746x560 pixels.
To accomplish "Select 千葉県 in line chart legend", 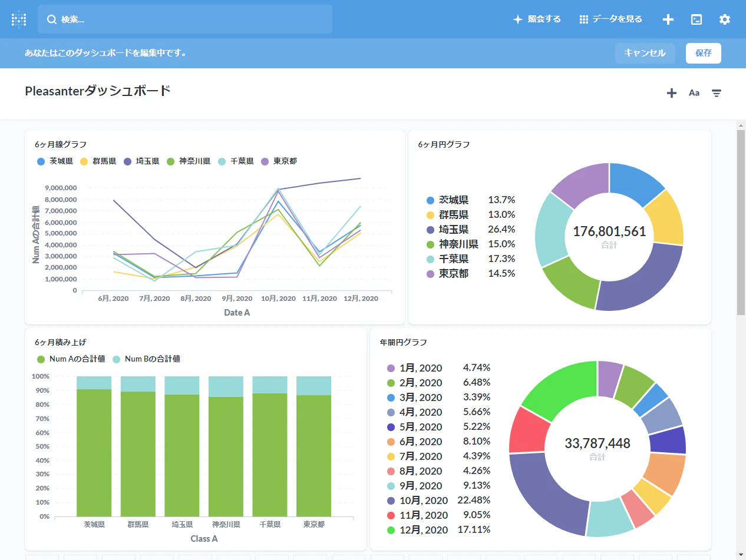I will point(236,161).
